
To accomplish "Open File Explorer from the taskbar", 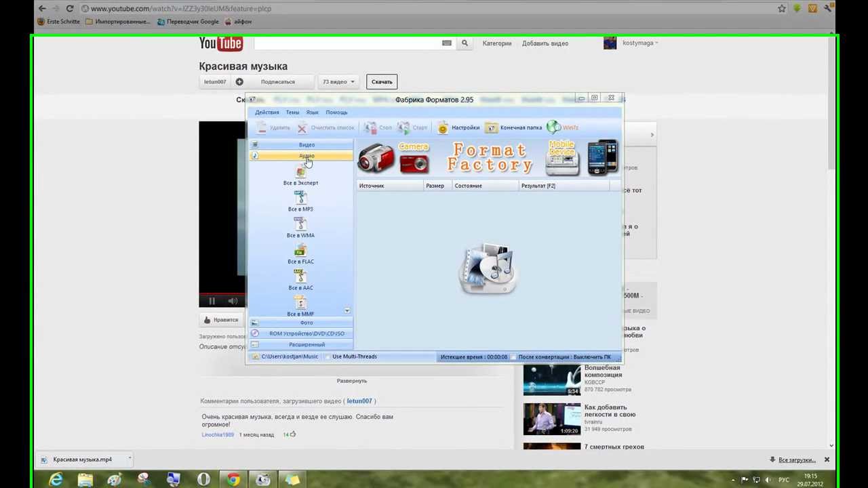I will (85, 480).
